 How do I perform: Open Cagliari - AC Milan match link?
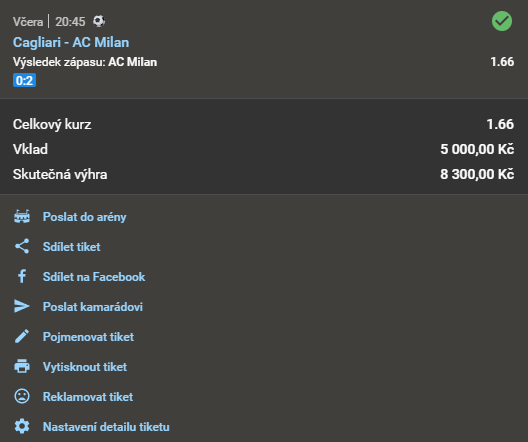[71, 42]
